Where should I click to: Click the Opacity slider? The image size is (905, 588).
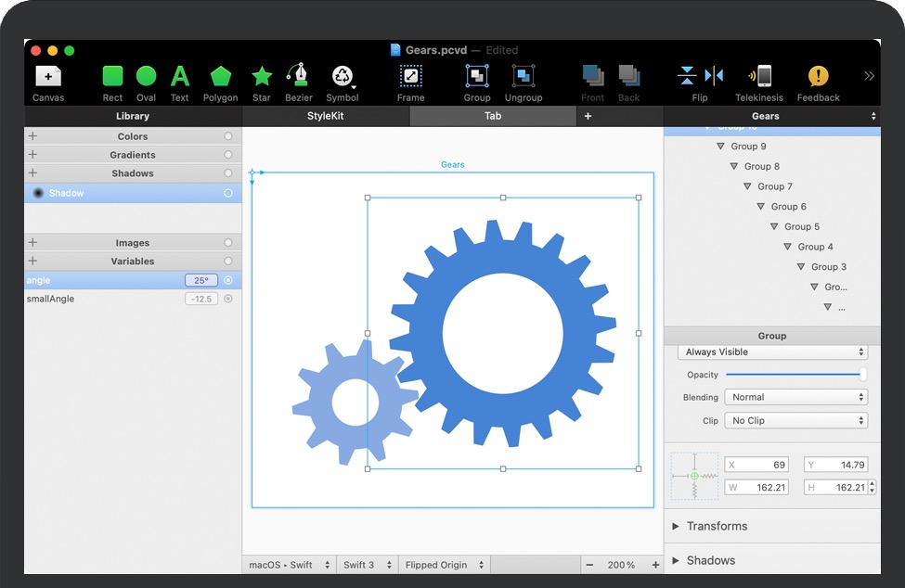pos(795,375)
